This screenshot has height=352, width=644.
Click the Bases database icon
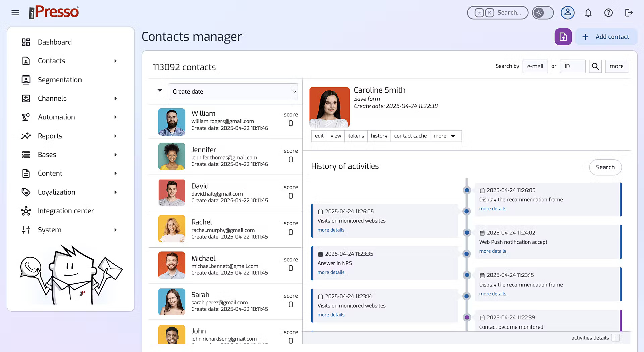26,155
